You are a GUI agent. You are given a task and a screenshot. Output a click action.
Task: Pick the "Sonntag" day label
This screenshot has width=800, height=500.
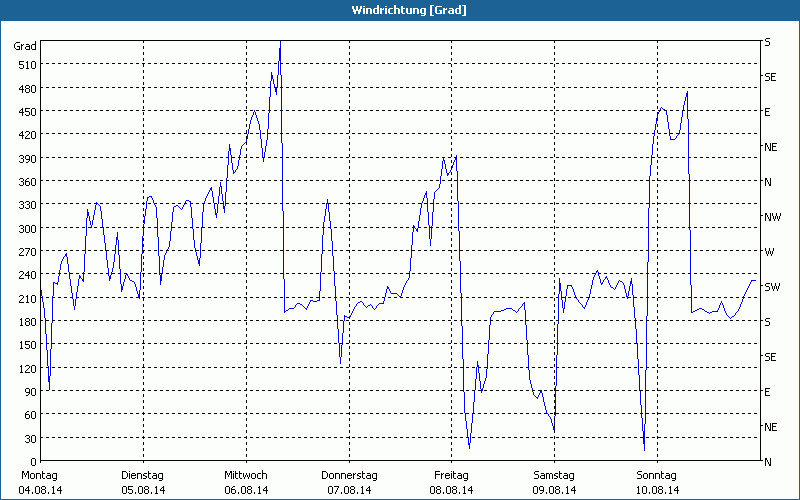pos(657,476)
